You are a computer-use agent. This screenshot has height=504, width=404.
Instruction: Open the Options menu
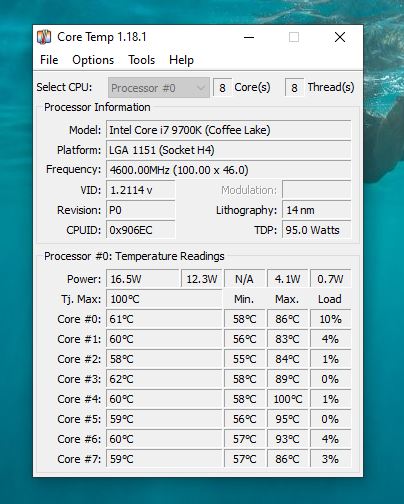coord(93,60)
